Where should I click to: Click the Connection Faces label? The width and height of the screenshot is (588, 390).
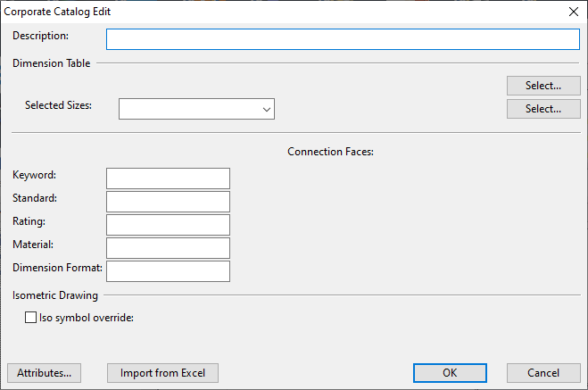[x=330, y=152]
